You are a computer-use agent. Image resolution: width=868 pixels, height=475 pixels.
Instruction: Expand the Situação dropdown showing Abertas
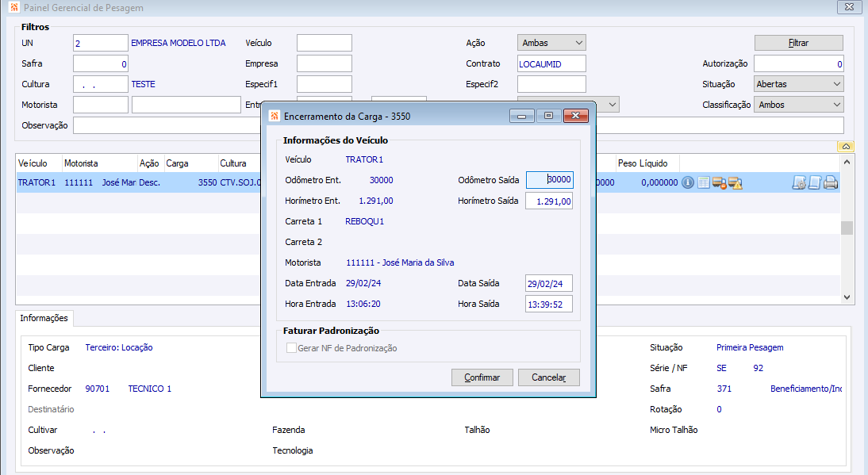tap(799, 84)
